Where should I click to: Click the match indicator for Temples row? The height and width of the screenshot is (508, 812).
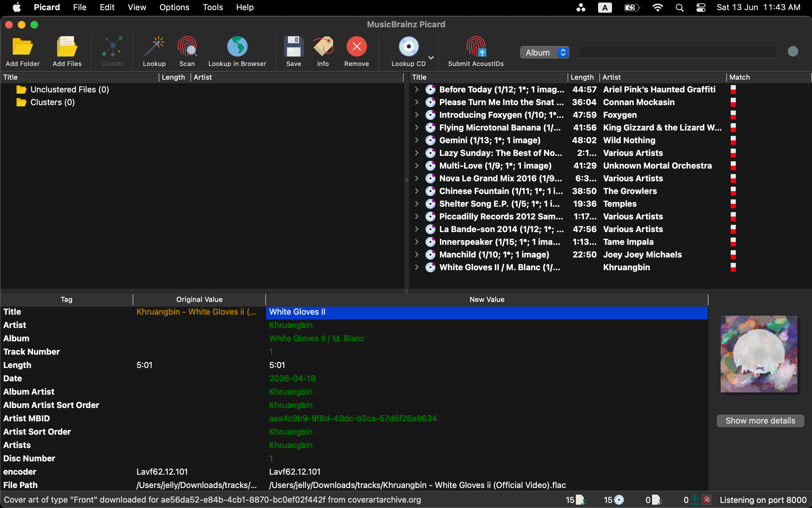(733, 204)
